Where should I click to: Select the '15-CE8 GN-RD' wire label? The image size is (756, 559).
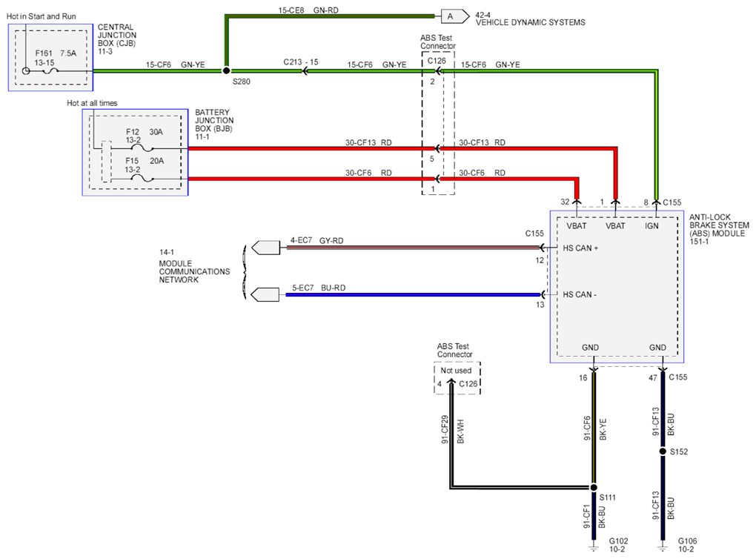click(x=308, y=10)
